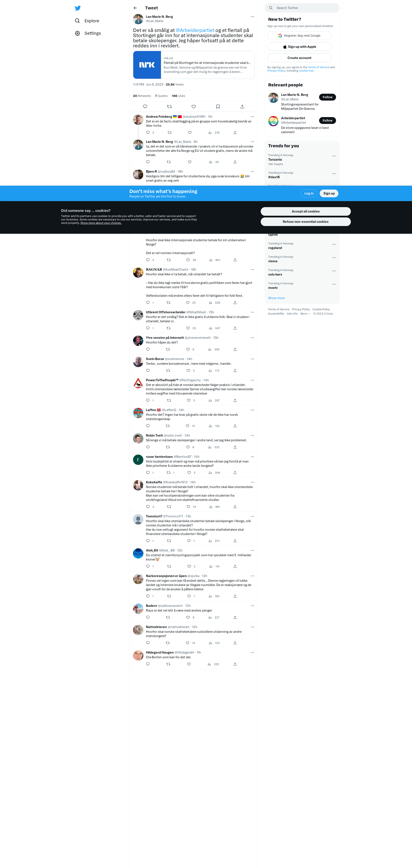Like the main tweet with heart icon
Image resolution: width=412 pixels, height=868 pixels.
coord(194,107)
